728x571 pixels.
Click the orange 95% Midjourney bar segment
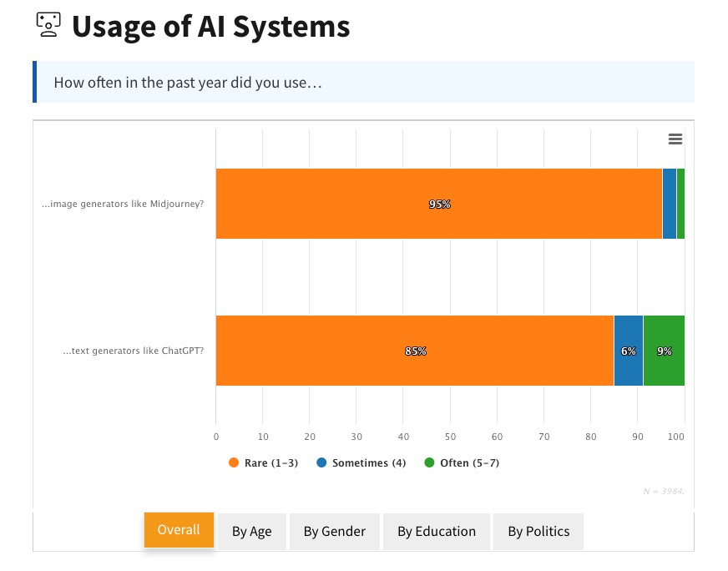pyautogui.click(x=438, y=204)
